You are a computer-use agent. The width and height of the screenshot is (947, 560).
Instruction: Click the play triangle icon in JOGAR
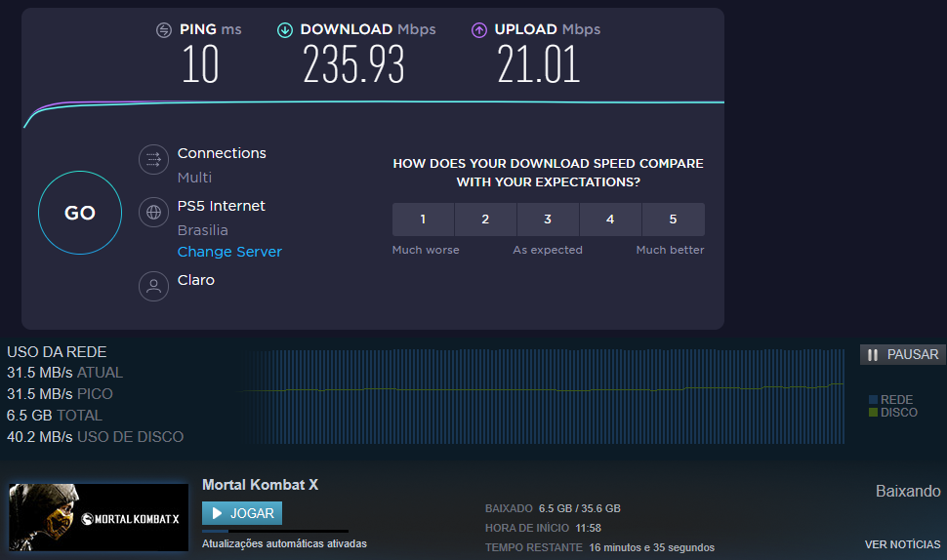[217, 513]
